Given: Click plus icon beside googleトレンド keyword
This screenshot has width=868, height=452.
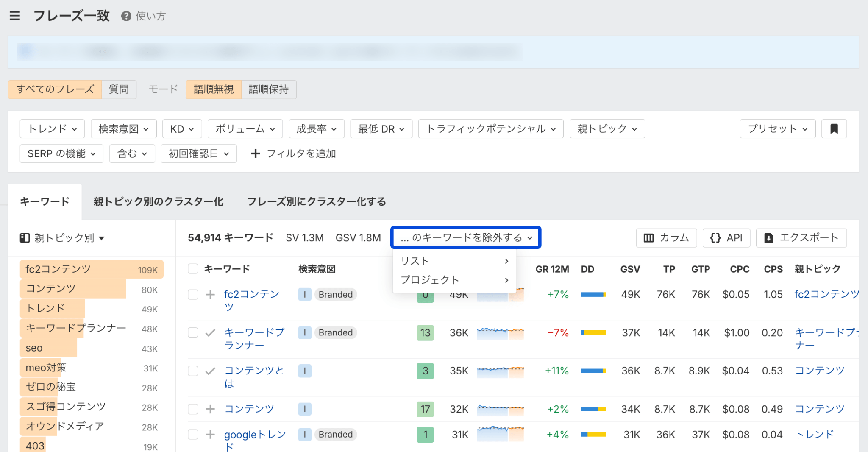Looking at the screenshot, I should coord(210,435).
